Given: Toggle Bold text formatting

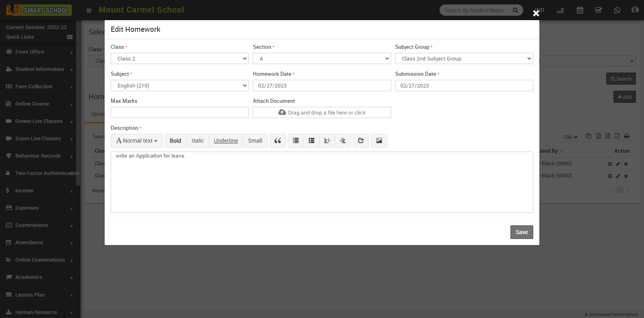Looking at the screenshot, I should [x=175, y=141].
